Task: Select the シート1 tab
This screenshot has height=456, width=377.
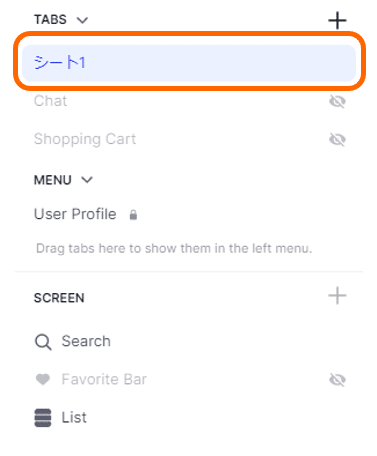Action: (189, 63)
